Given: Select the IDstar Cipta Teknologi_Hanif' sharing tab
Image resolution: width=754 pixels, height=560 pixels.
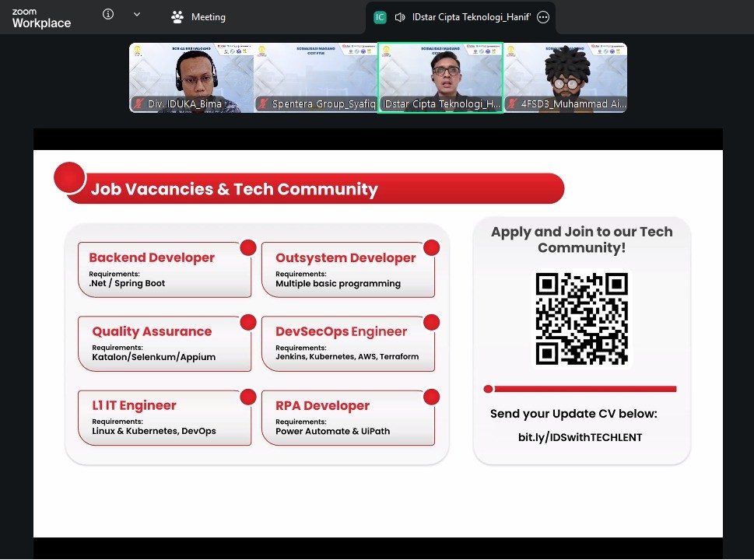Looking at the screenshot, I should 461,17.
